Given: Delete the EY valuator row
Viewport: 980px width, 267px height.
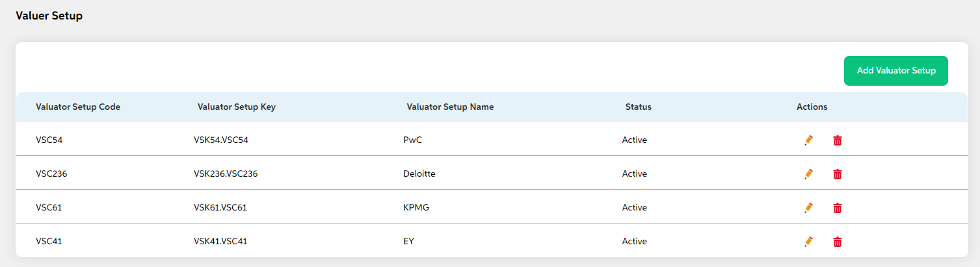Looking at the screenshot, I should (838, 241).
